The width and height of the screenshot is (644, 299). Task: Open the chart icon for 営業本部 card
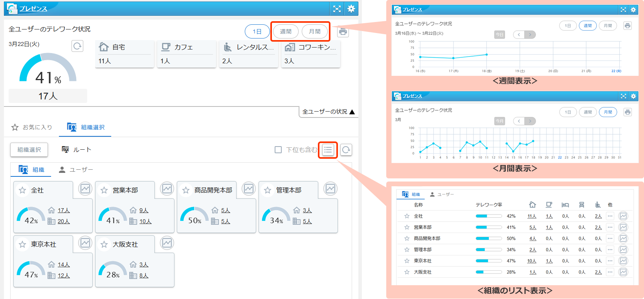[167, 189]
